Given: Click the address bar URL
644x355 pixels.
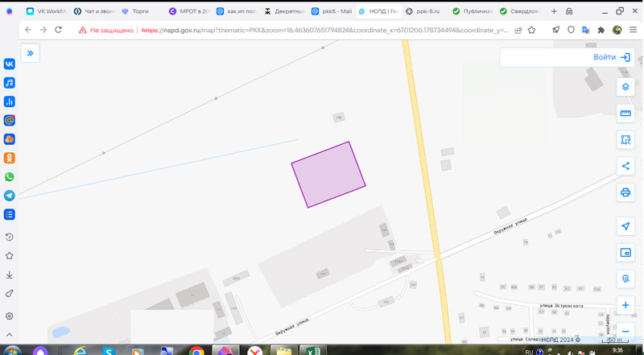Looking at the screenshot, I should [322, 30].
